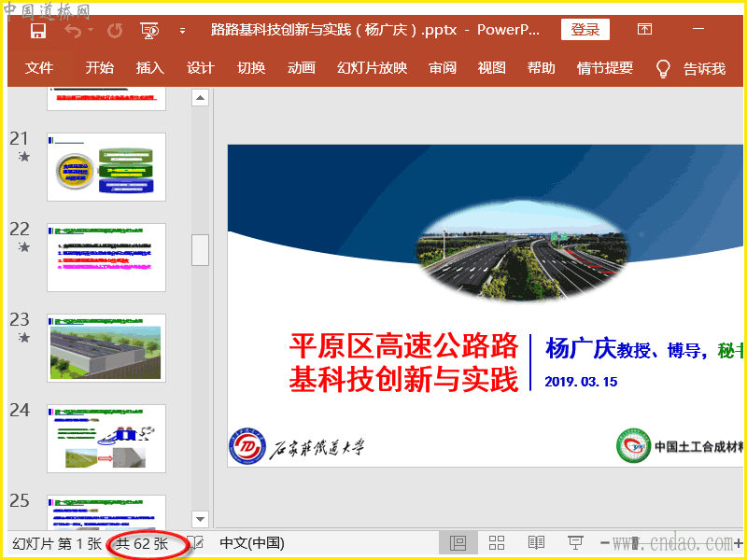747x560 pixels.
Task: Click 幻灯片 第 1 张 status text
Action: pyautogui.click(x=57, y=543)
